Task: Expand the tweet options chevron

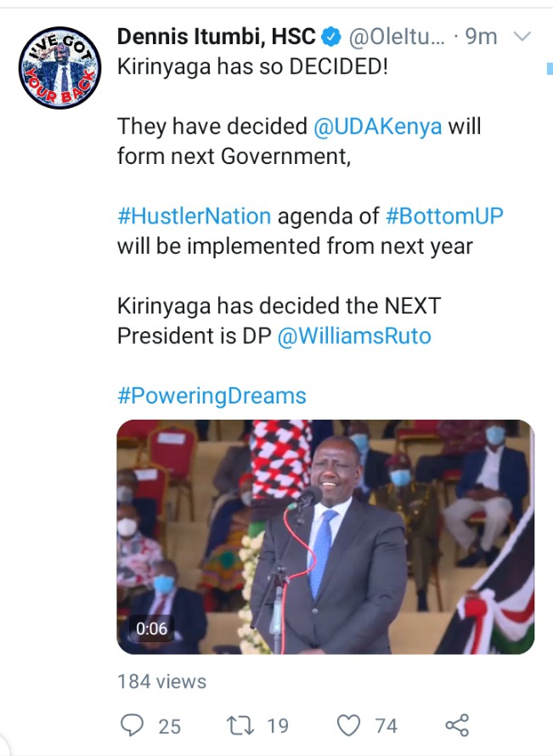Action: pyautogui.click(x=522, y=37)
